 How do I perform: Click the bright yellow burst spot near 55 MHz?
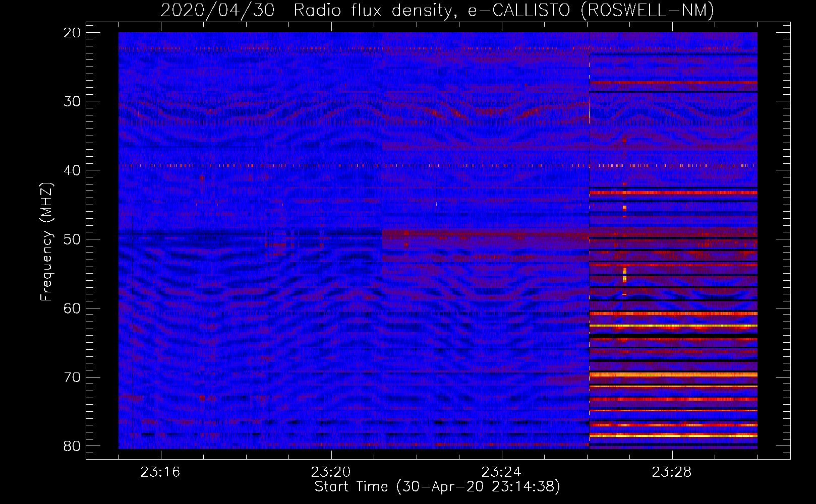click(624, 276)
